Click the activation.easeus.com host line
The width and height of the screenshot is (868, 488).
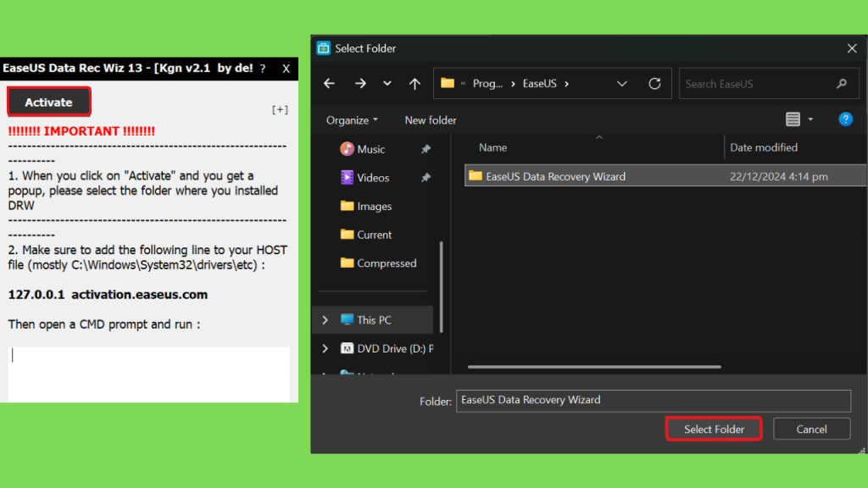point(108,294)
